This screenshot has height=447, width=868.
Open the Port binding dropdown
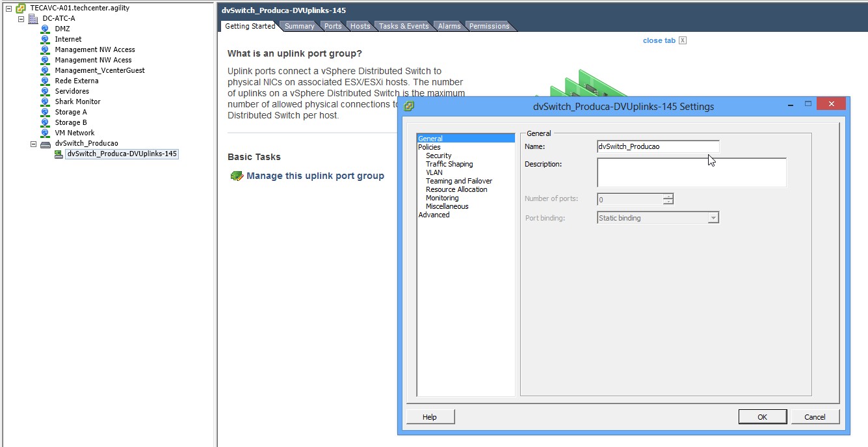(713, 218)
